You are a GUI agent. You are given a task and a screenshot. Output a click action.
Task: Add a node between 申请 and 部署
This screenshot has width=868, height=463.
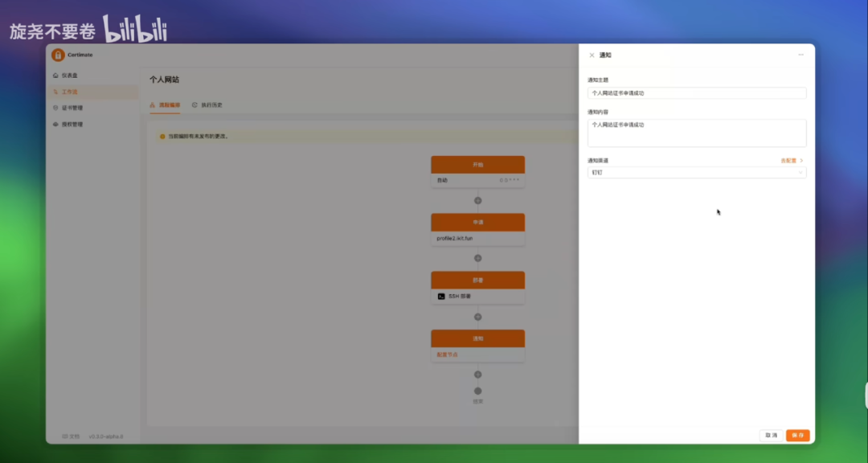[477, 258]
